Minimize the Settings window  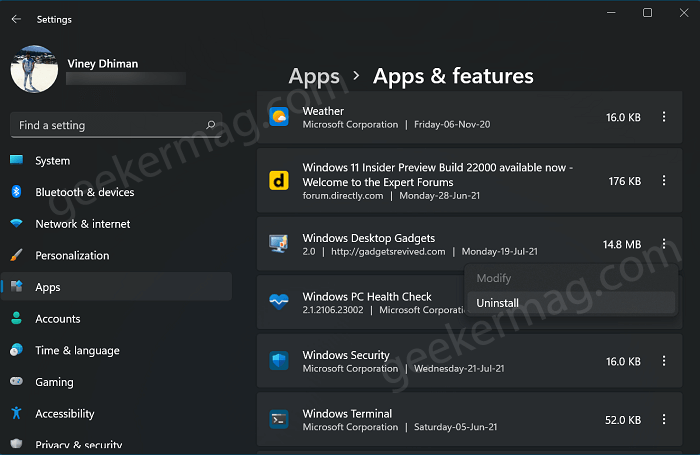(611, 13)
